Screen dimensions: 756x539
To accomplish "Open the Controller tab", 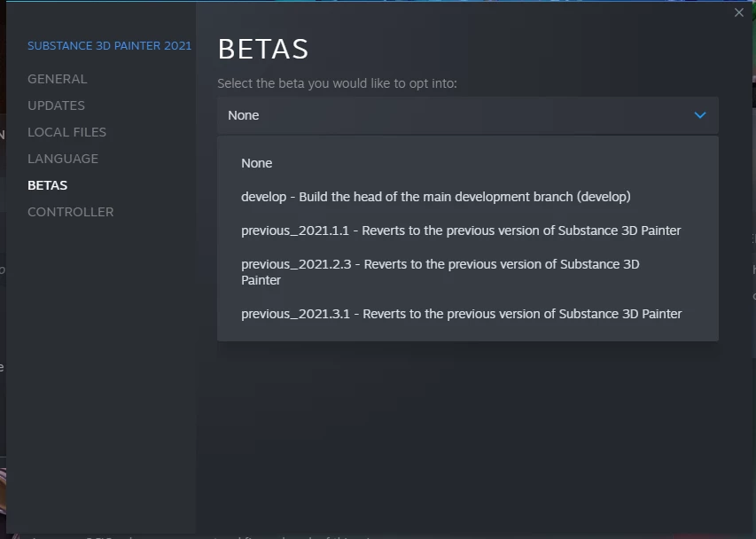I will point(71,212).
